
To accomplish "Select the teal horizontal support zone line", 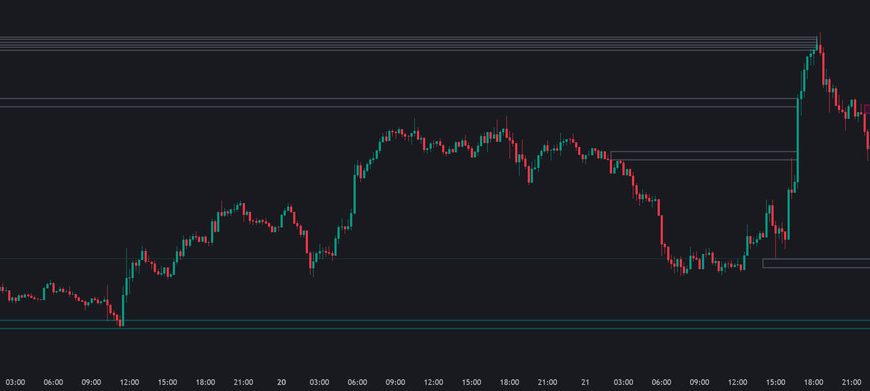I will 435,324.
